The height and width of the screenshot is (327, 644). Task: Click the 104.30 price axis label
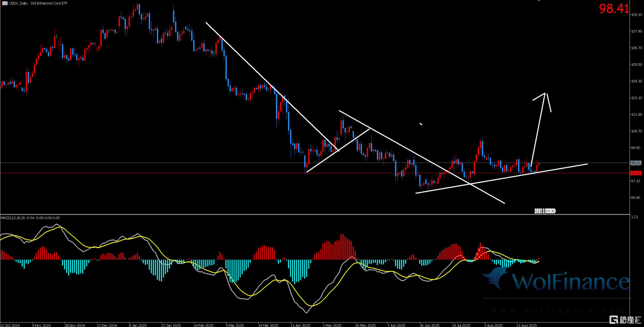pyautogui.click(x=636, y=81)
